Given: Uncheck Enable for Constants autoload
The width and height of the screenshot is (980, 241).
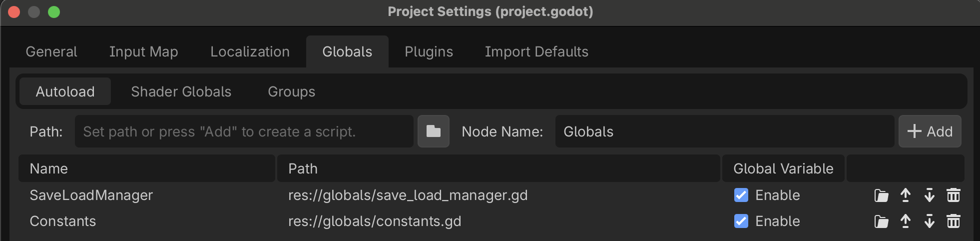Looking at the screenshot, I should coord(741,221).
